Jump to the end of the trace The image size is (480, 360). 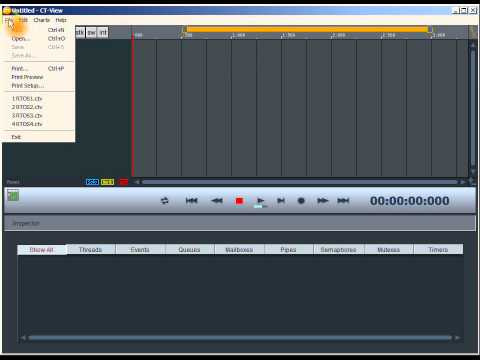343,200
